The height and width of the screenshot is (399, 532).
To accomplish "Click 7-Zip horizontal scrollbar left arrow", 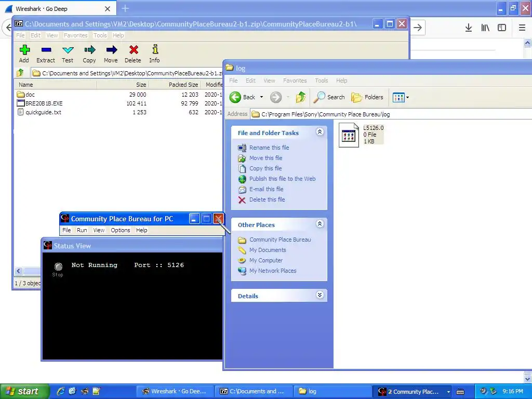I will click(x=19, y=271).
